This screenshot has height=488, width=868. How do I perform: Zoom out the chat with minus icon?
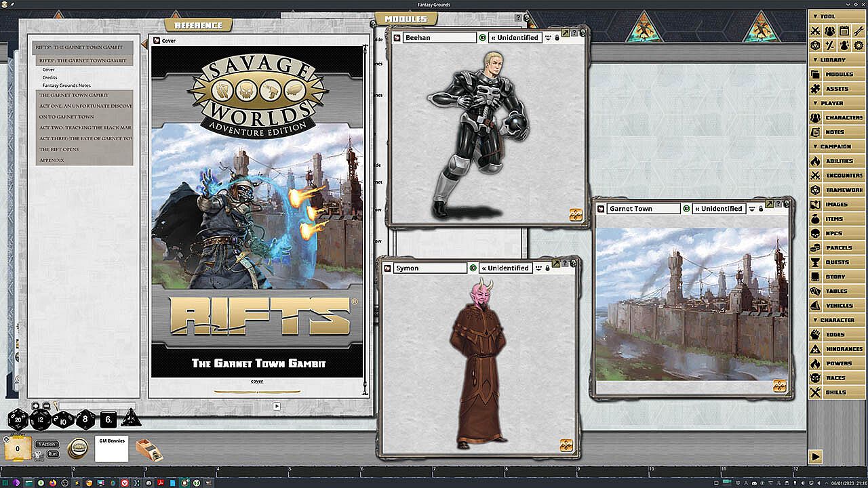(x=45, y=406)
